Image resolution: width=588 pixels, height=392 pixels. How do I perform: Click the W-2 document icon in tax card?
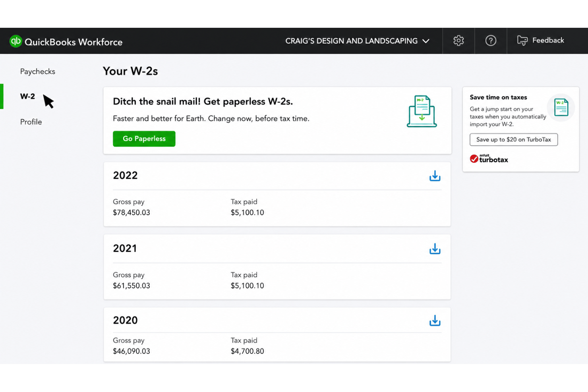[x=561, y=107]
